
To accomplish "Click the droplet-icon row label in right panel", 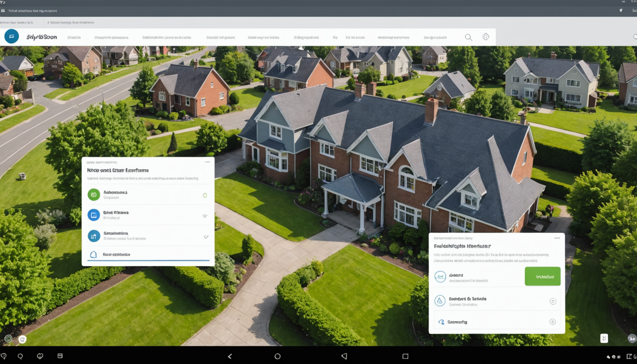I will pyautogui.click(x=468, y=299).
